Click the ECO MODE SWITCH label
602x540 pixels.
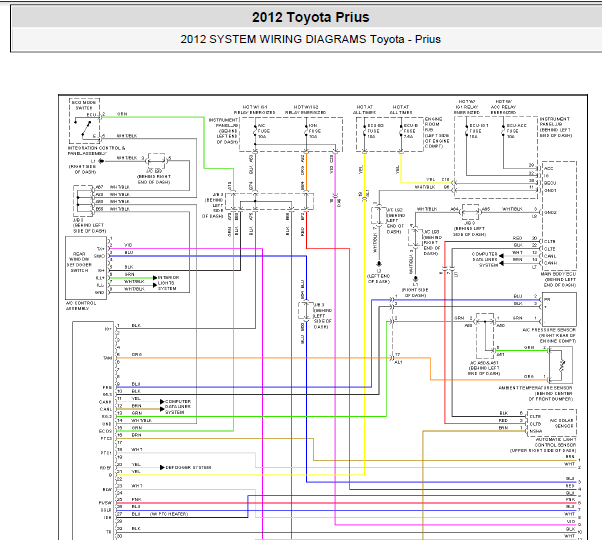[84, 105]
